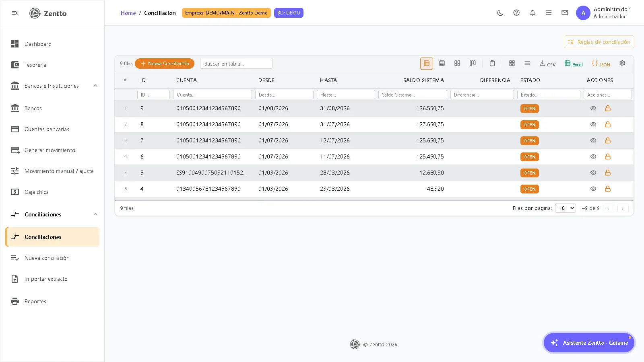This screenshot has height=362, width=644.
Task: Export the table to Excel
Action: pyautogui.click(x=574, y=64)
